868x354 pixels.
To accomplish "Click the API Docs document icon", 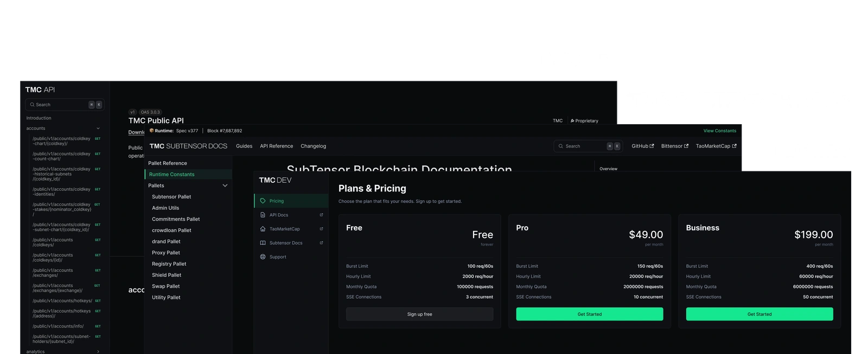I will (x=263, y=215).
